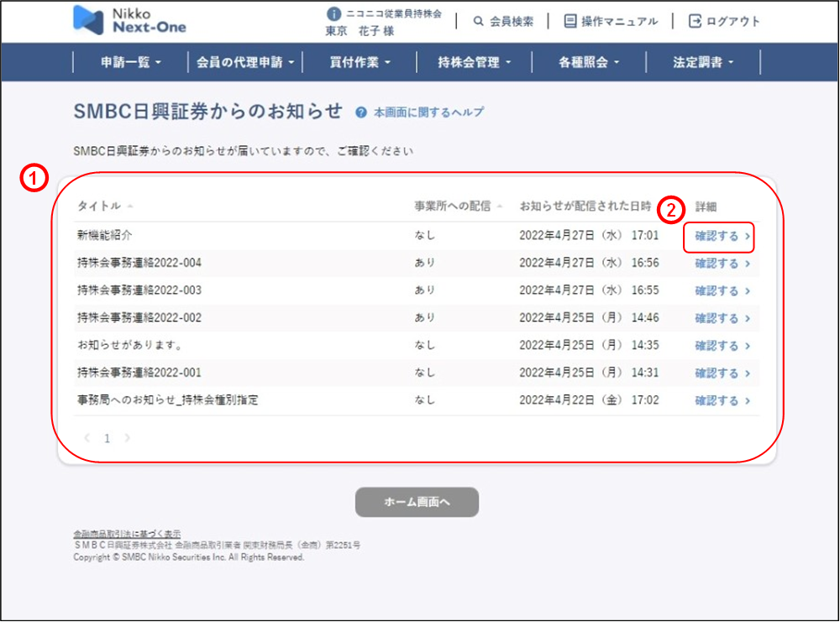Go to the previous page arrow

87,438
